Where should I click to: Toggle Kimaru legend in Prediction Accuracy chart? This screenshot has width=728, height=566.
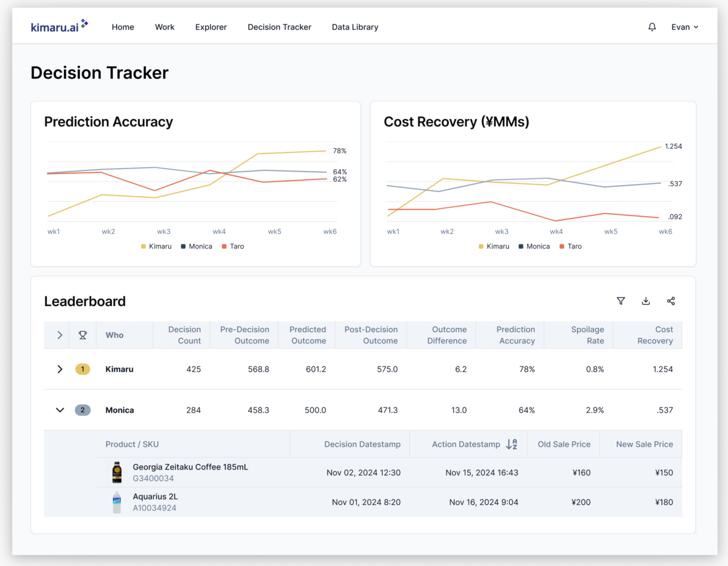pyautogui.click(x=156, y=246)
